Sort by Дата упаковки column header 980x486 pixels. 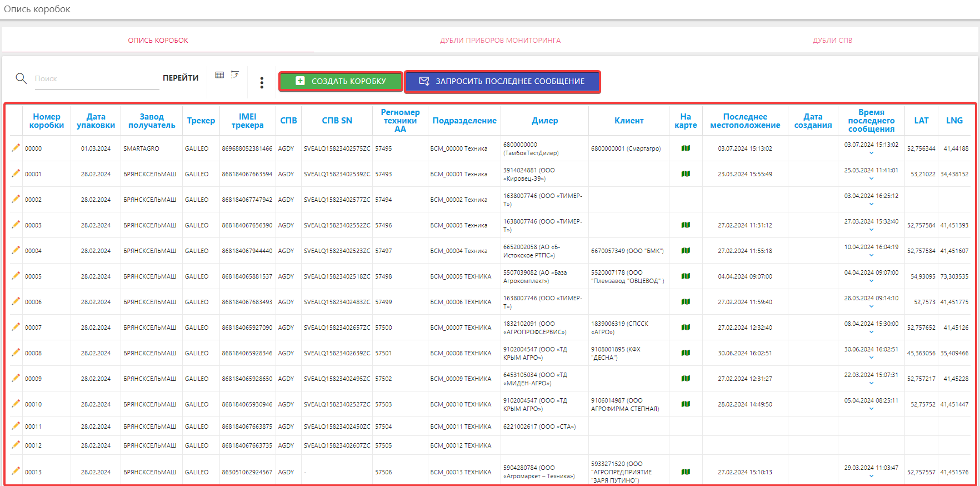tap(96, 121)
